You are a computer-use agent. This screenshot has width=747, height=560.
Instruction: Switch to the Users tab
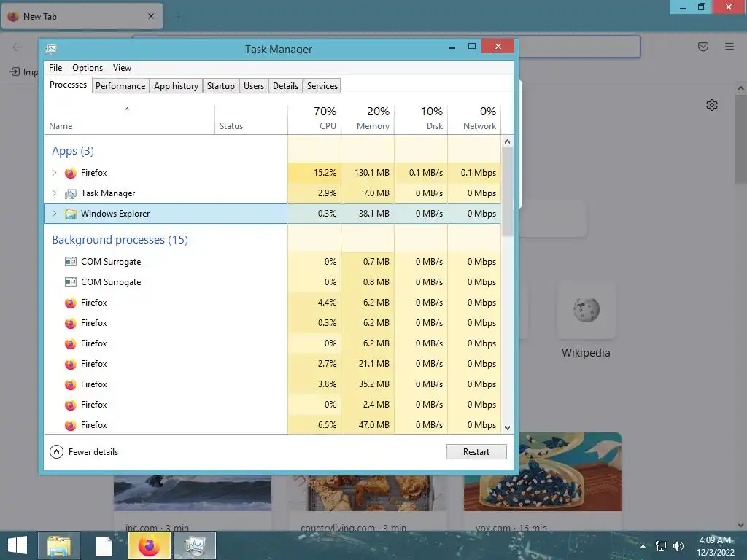point(253,86)
